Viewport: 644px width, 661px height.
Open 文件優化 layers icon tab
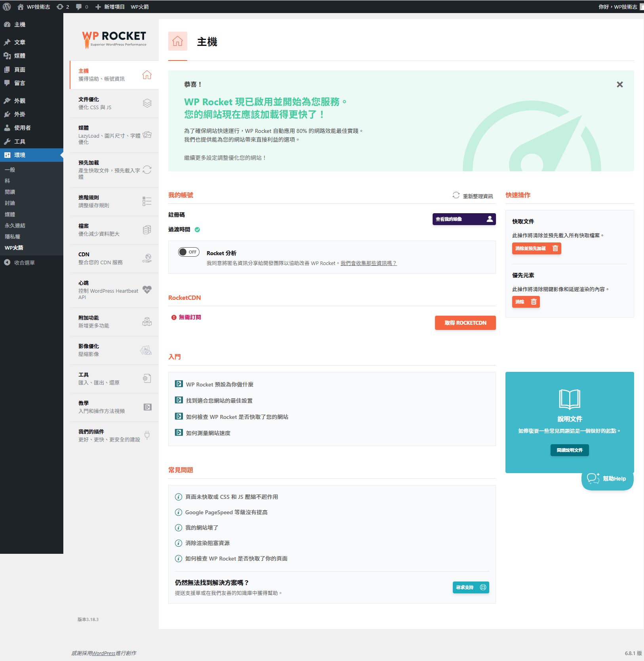point(147,103)
